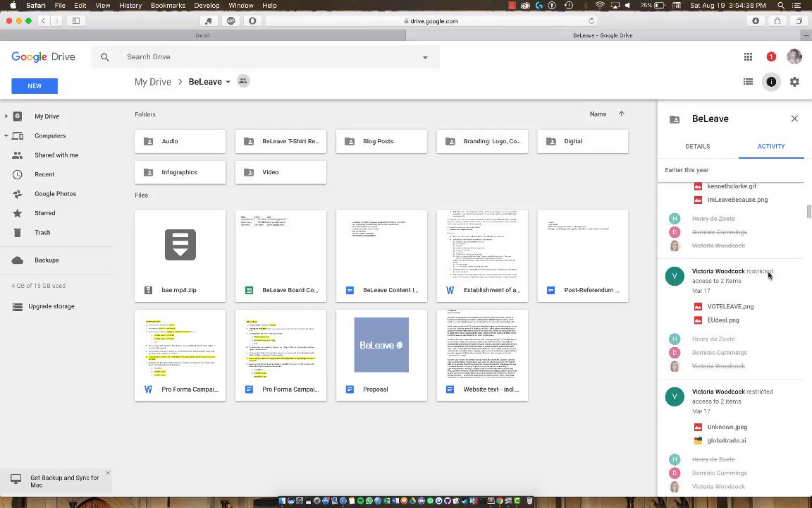The height and width of the screenshot is (508, 812).
Task: Click Upgrade storage link
Action: (x=51, y=306)
